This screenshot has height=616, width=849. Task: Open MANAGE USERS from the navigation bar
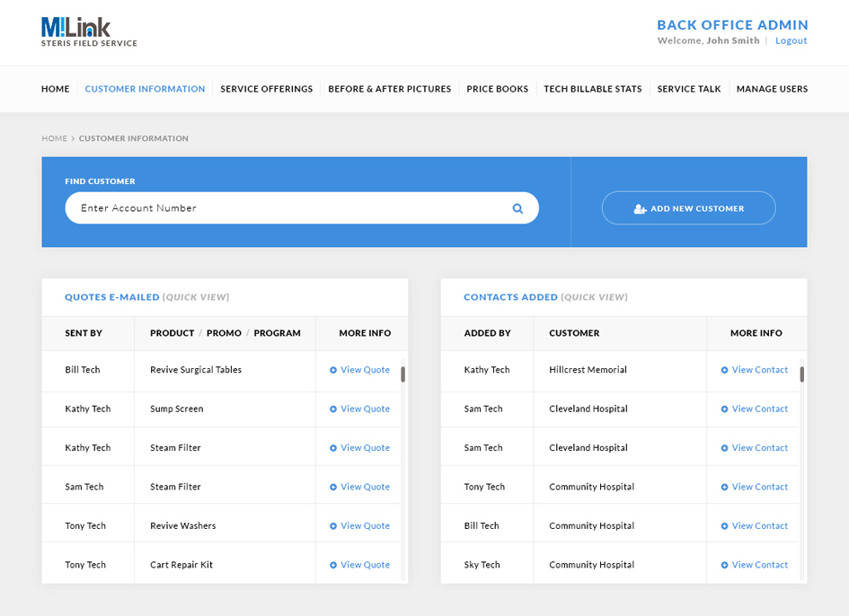click(772, 89)
